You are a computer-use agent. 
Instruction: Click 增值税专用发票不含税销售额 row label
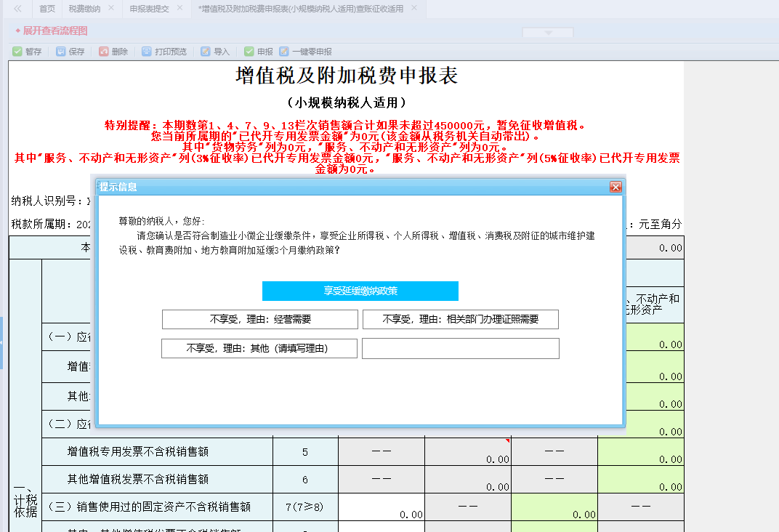click(137, 451)
